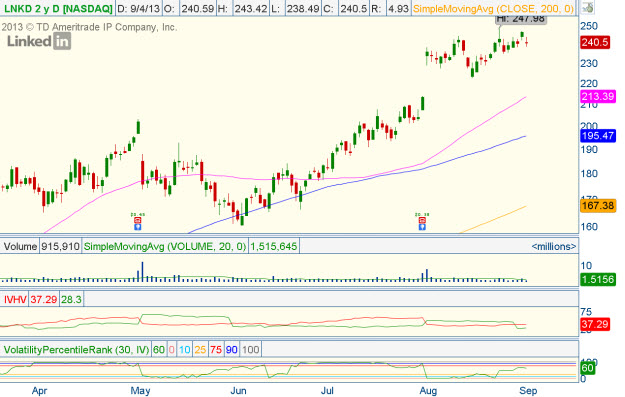Click the magenta 213.39 moving average bubble
This screenshot has width=625, height=397.
pyautogui.click(x=598, y=96)
